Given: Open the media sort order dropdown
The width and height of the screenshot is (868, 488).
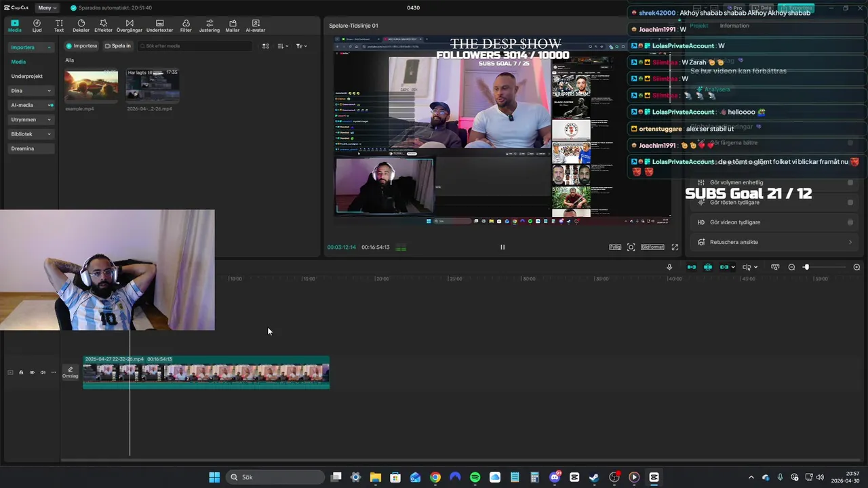Looking at the screenshot, I should tap(283, 46).
